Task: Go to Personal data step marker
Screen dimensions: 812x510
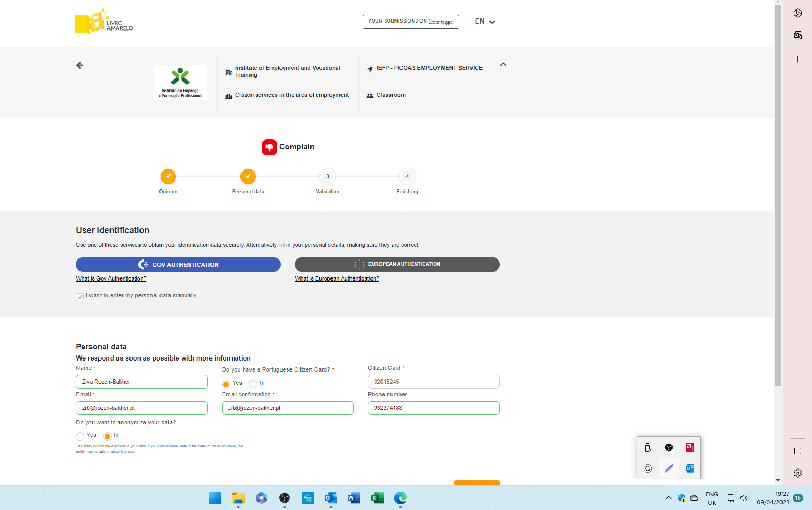Action: pos(248,176)
